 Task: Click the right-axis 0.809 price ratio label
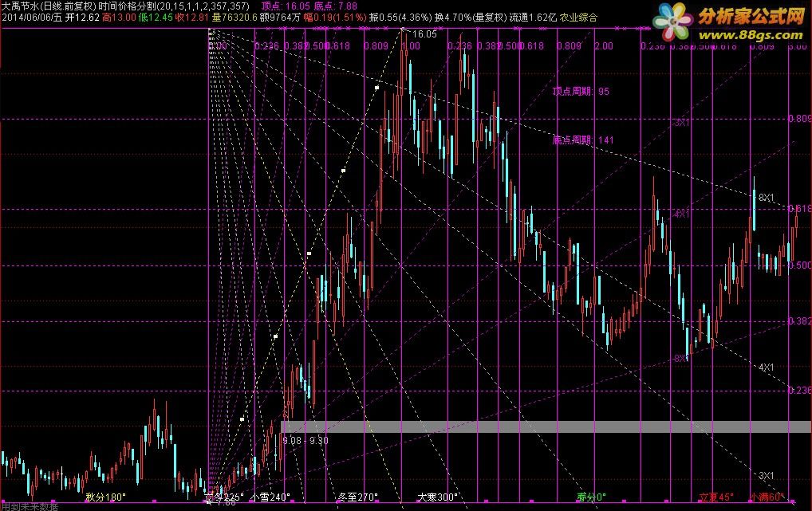(x=799, y=119)
